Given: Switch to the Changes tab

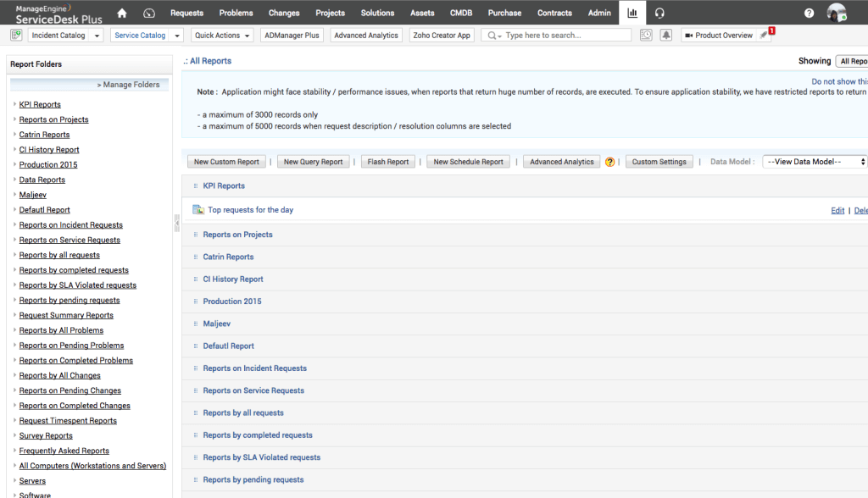Looking at the screenshot, I should (284, 13).
